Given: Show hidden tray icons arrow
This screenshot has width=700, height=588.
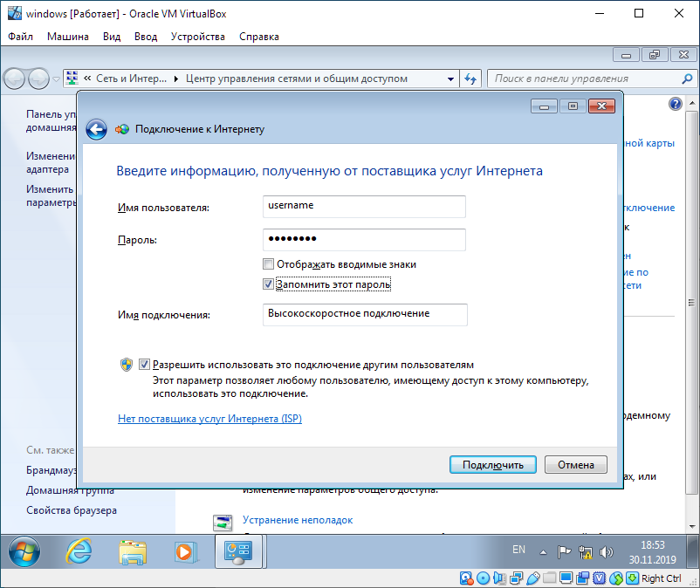Looking at the screenshot, I should click(543, 552).
